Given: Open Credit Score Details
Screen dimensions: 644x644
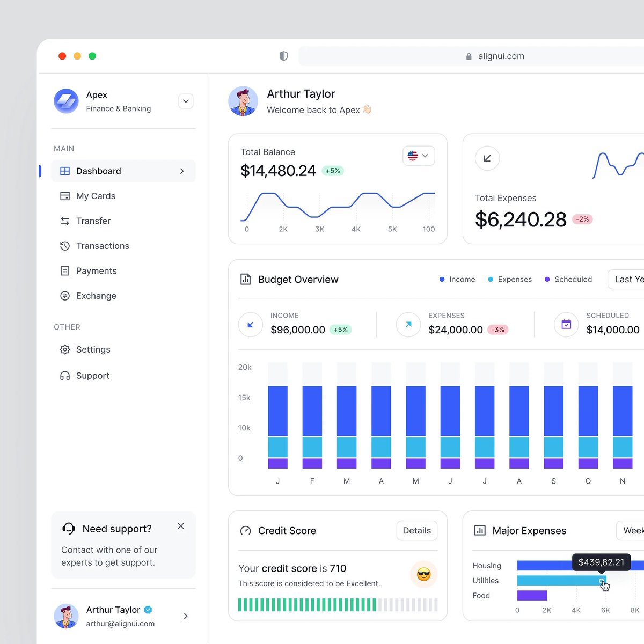Looking at the screenshot, I should point(417,531).
